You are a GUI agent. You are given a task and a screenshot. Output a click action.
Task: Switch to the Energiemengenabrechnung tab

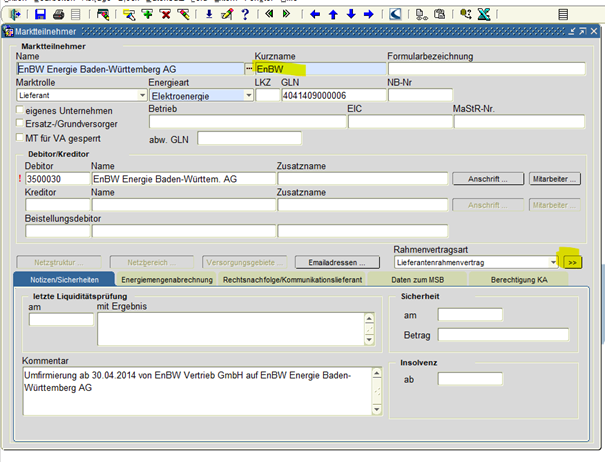[166, 280]
